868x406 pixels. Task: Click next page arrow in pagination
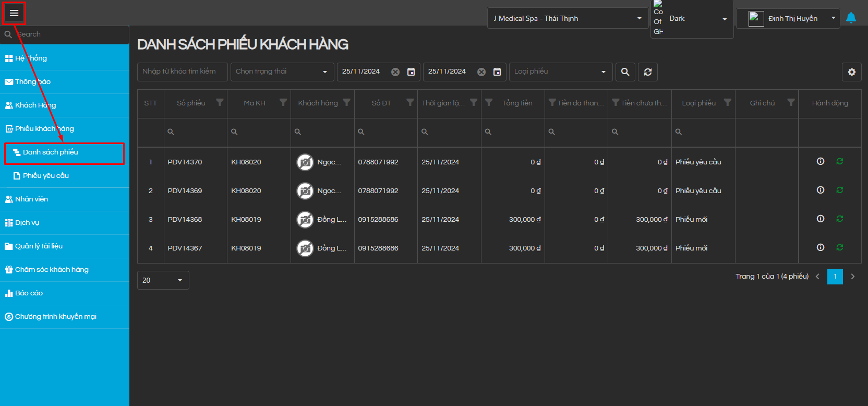852,277
